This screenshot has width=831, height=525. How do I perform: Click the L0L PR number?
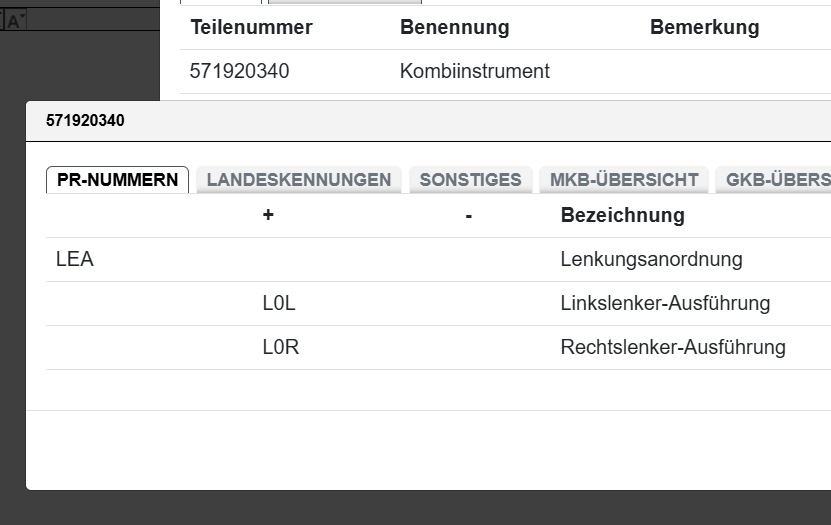point(279,304)
